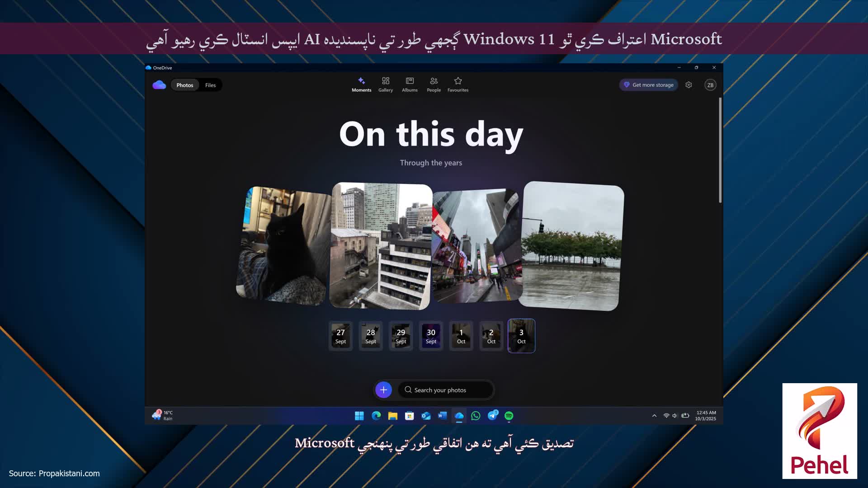Select the 3 Oct date tile
The width and height of the screenshot is (868, 488).
click(x=521, y=336)
